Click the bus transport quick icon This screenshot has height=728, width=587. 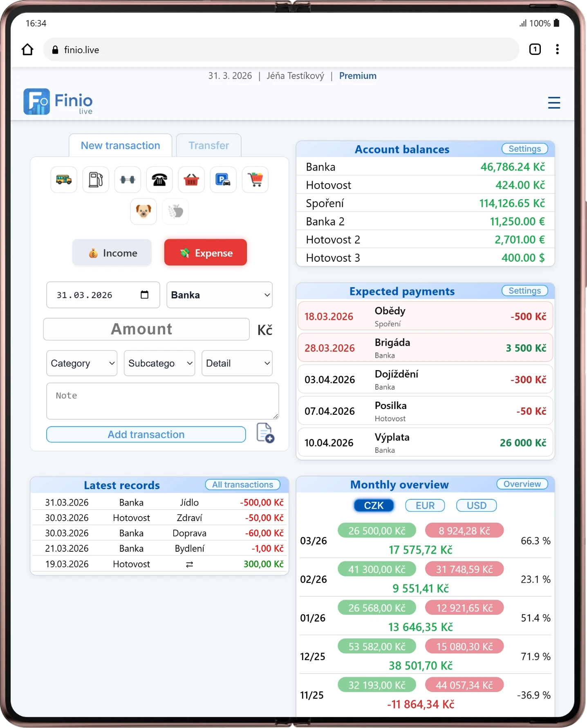coord(64,180)
